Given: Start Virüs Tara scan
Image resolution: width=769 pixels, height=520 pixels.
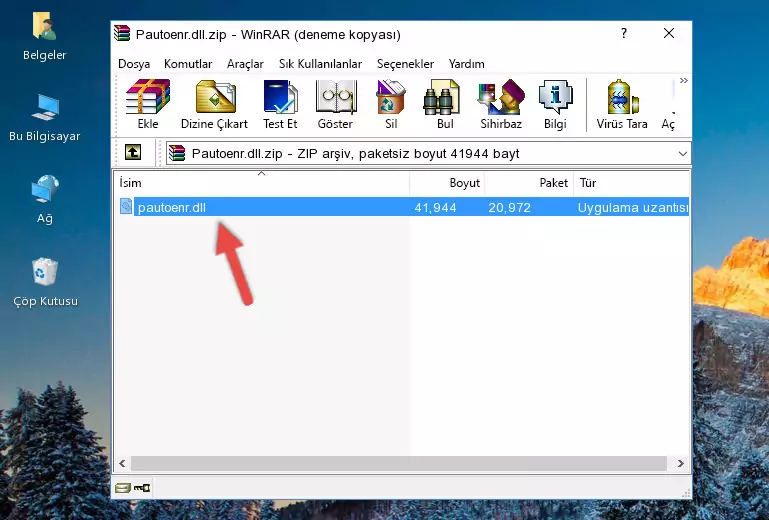Looking at the screenshot, I should 622,104.
